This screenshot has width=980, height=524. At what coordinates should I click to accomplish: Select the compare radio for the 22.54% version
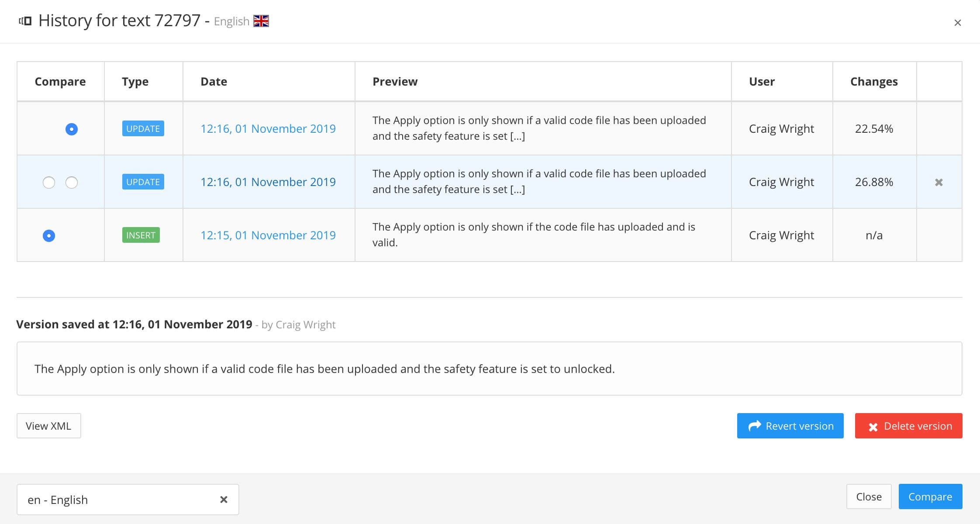click(71, 129)
